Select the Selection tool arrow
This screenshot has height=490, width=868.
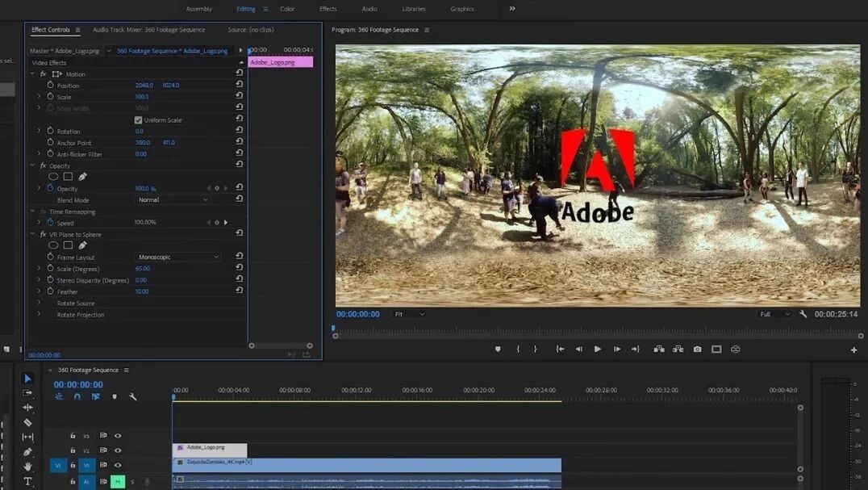point(27,378)
